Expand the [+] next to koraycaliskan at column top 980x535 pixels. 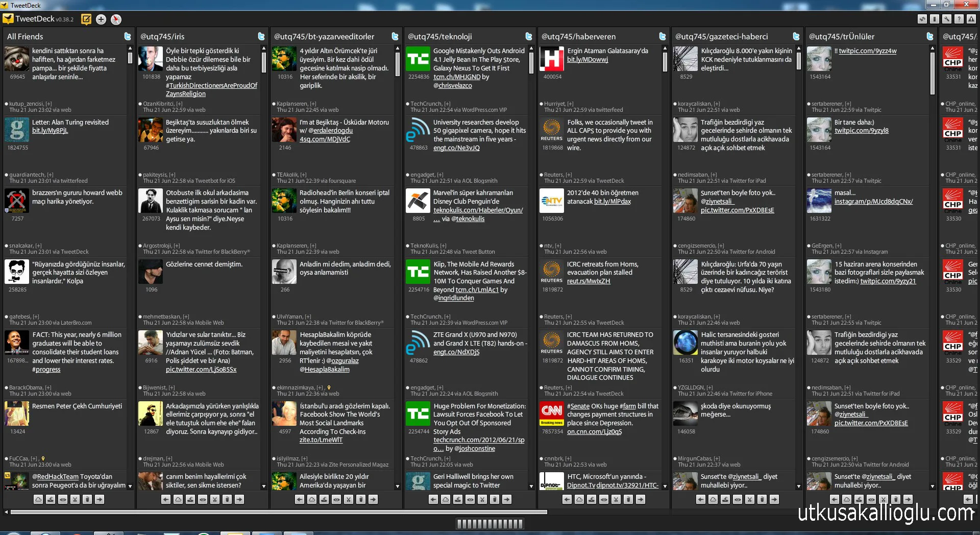(x=717, y=104)
